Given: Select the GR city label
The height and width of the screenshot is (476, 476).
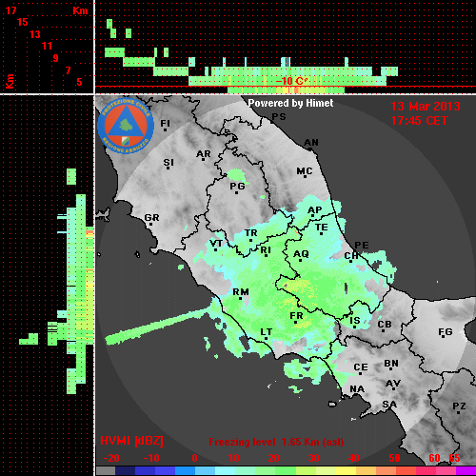Looking at the screenshot, I should [151, 218].
